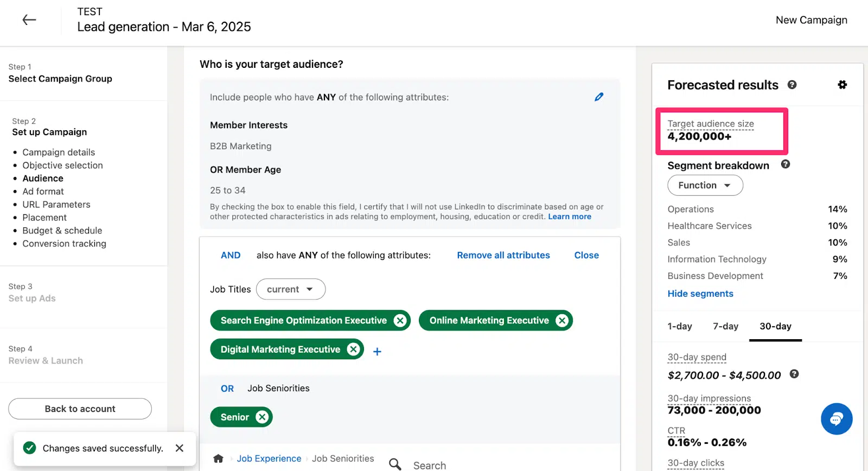Edit included audience attributes with pencil icon
The image size is (868, 471).
(x=599, y=97)
